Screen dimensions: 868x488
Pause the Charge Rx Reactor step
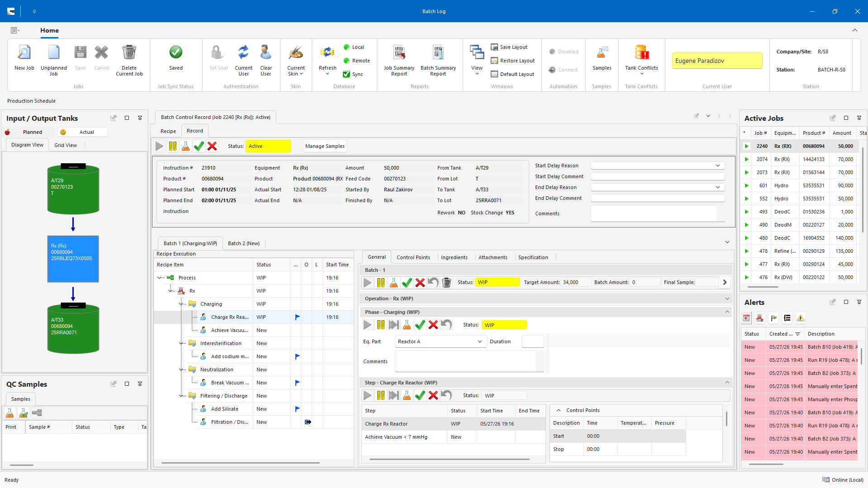381,396
